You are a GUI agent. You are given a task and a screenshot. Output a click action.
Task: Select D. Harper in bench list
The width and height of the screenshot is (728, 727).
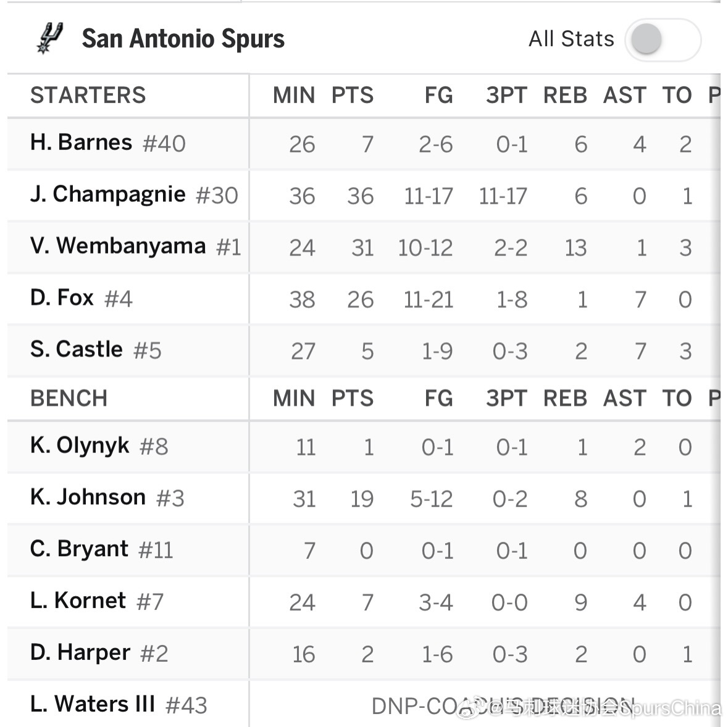point(80,653)
